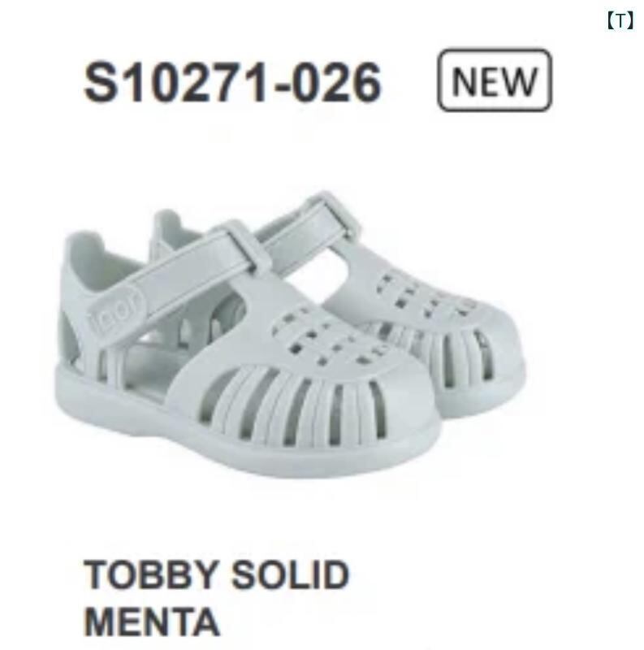Click the igor logo on the heel strap
Viewport: 644px width, 650px height.
(x=115, y=308)
